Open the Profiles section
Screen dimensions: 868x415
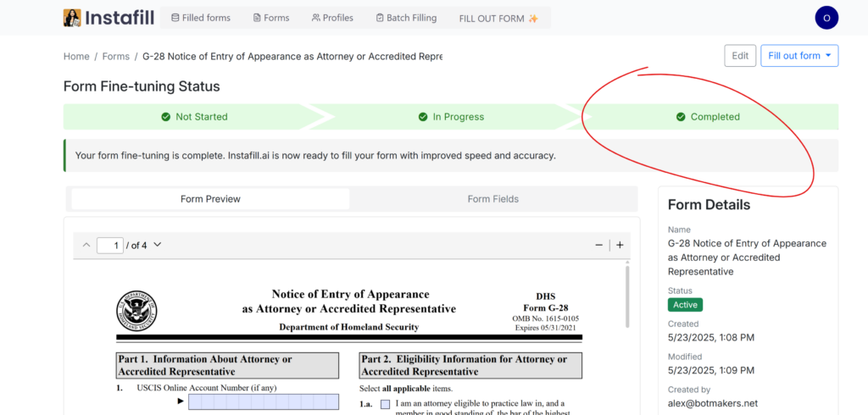point(332,18)
